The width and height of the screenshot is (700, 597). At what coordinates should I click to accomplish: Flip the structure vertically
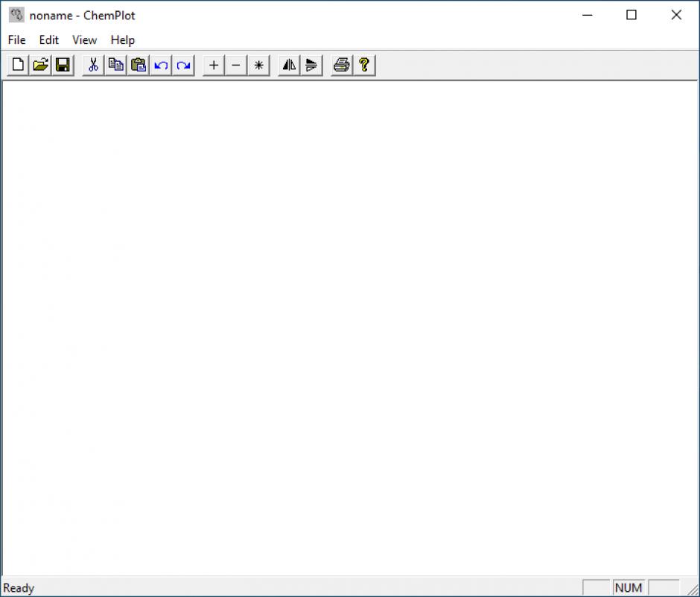click(x=311, y=66)
